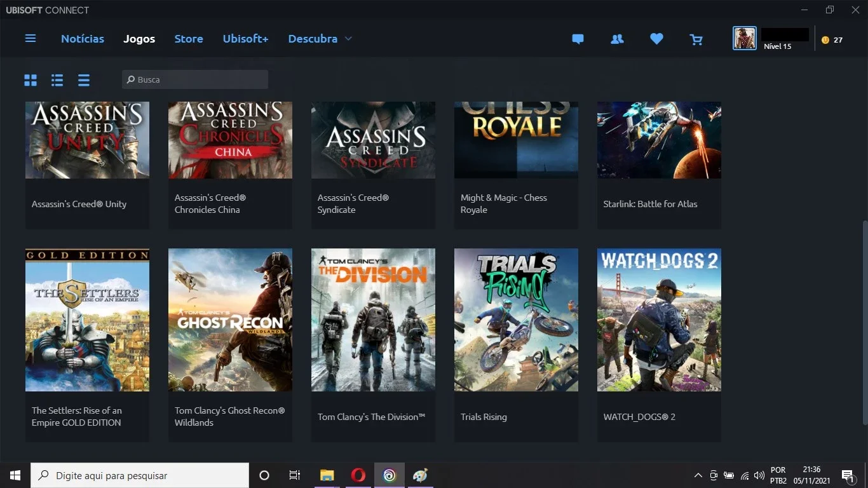The width and height of the screenshot is (868, 488).
Task: Open Task View in taskbar
Action: (295, 475)
